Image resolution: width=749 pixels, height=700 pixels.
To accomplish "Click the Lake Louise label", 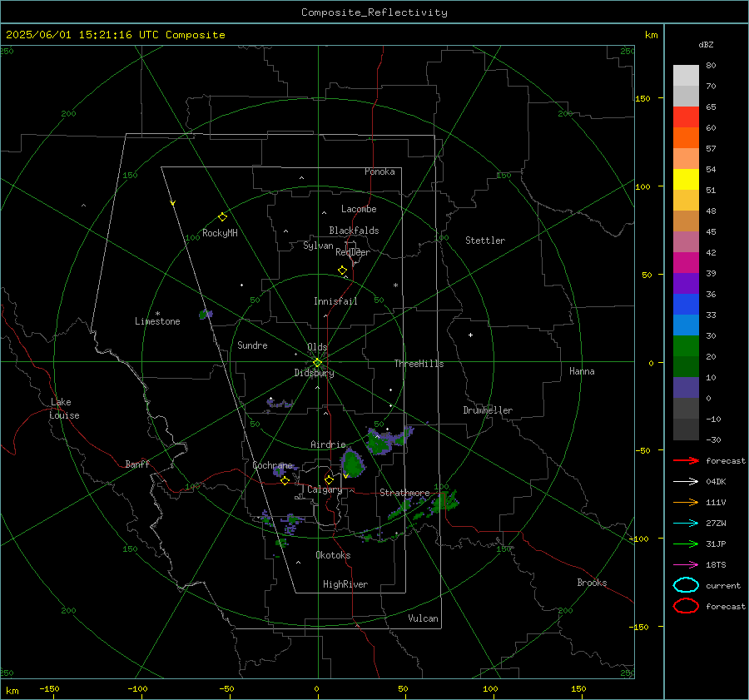I will pyautogui.click(x=64, y=409).
